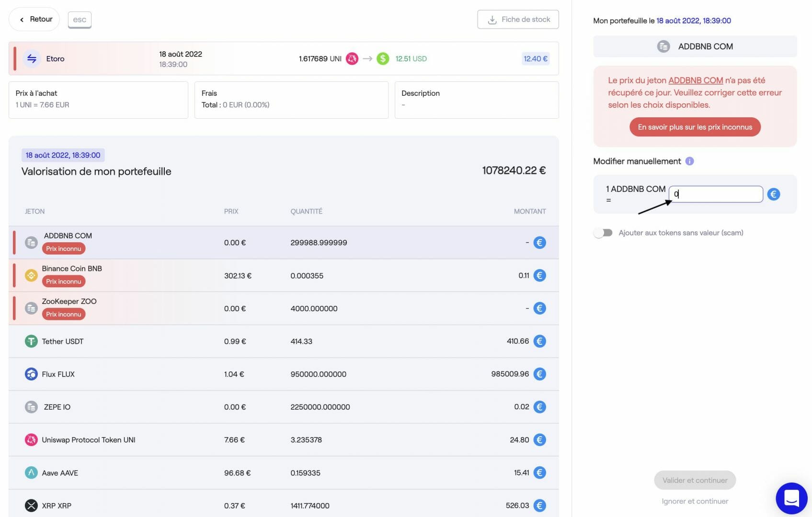Click the Retour back button

click(34, 19)
